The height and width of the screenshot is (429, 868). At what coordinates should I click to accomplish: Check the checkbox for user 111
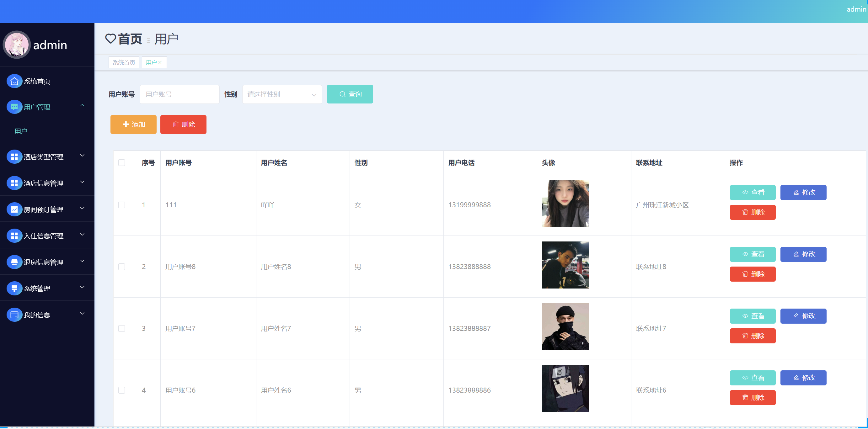point(122,205)
